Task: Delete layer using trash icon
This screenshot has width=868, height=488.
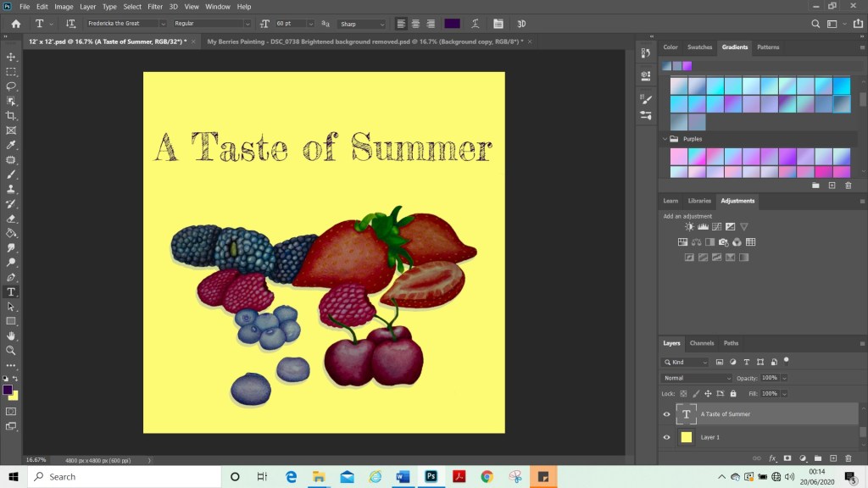Action: (x=848, y=458)
